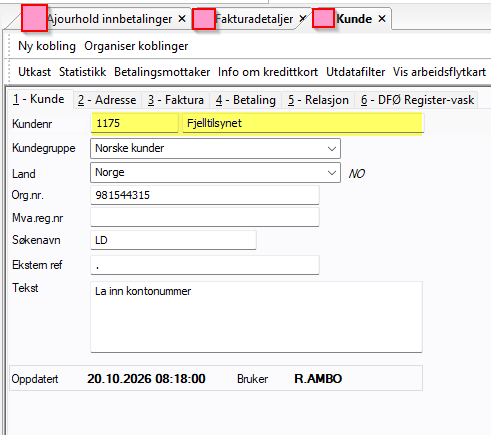
Task: Select 6 - DFØ Register-vask subtab
Action: point(417,100)
